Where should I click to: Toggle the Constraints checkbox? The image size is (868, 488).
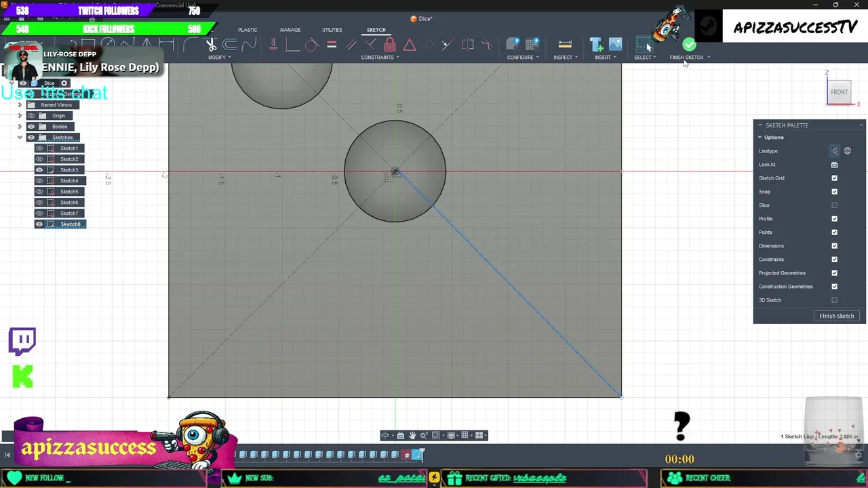835,260
